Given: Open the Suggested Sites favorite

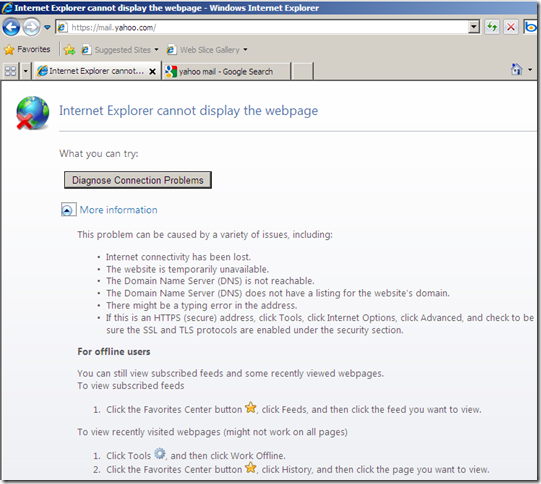Looking at the screenshot, I should point(116,50).
